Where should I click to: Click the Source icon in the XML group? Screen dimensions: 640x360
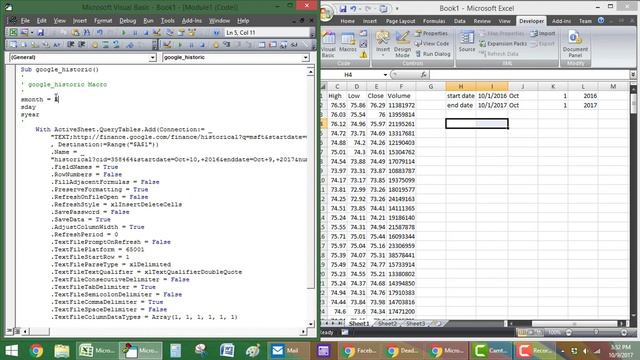pos(467,42)
